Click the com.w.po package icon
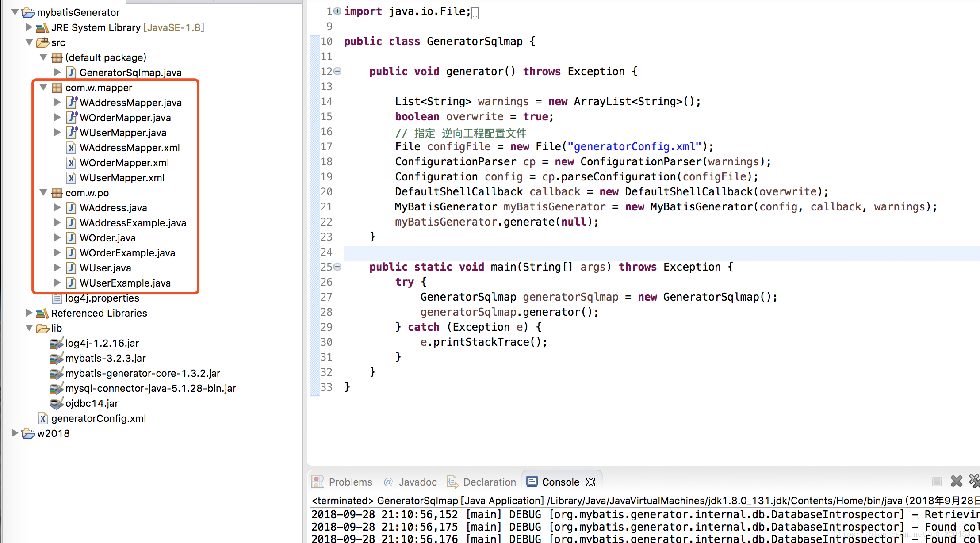This screenshot has height=543, width=980. [57, 193]
